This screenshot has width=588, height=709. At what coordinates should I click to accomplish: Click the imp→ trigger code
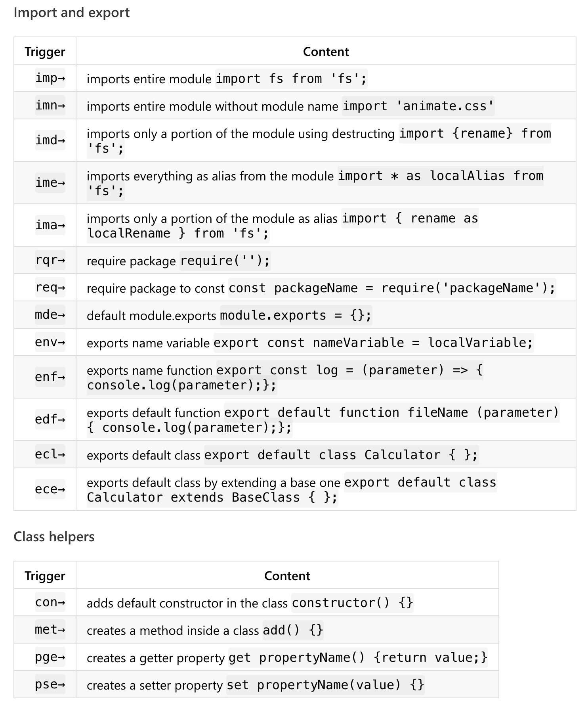[x=50, y=78]
